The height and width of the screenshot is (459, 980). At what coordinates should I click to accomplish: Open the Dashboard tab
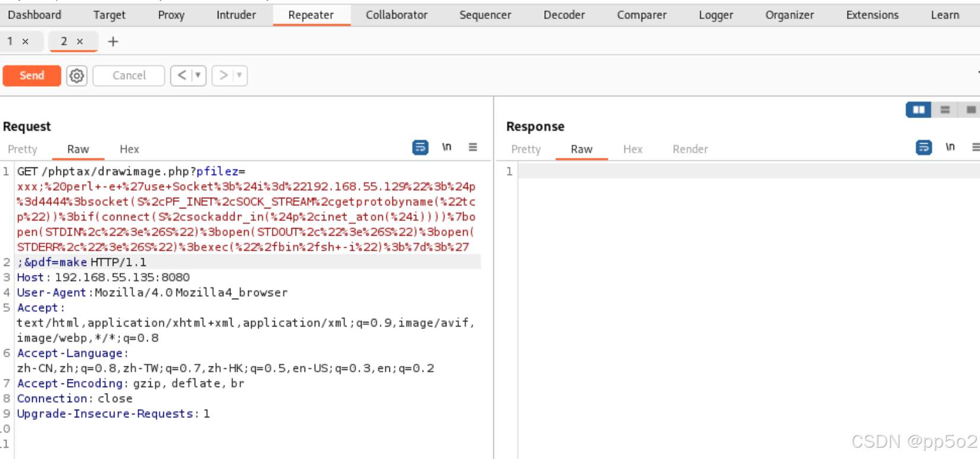(x=34, y=15)
